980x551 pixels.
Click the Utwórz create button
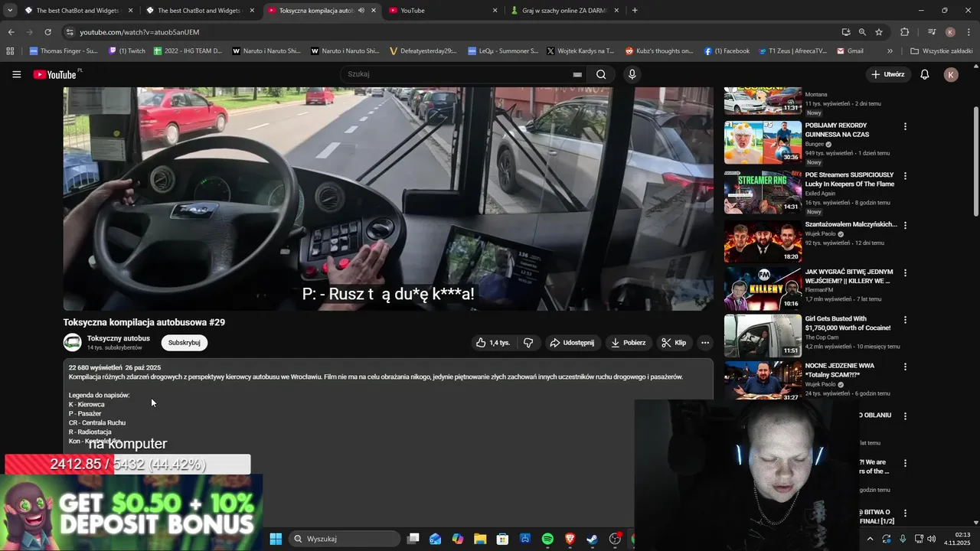(888, 74)
